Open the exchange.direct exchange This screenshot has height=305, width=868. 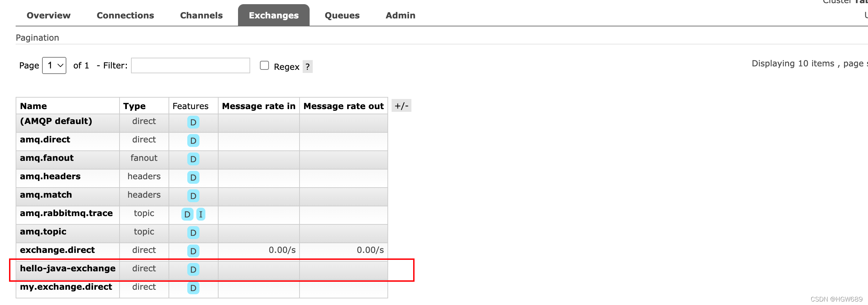click(x=57, y=250)
